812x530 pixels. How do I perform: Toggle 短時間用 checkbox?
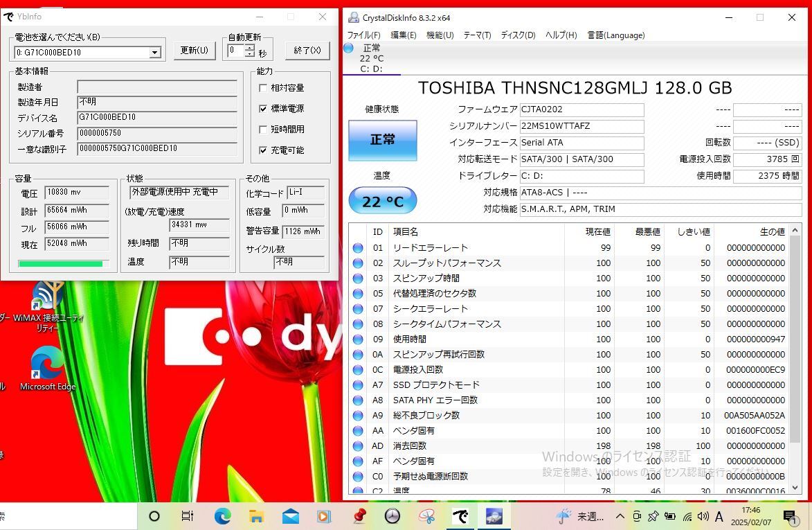click(x=263, y=130)
